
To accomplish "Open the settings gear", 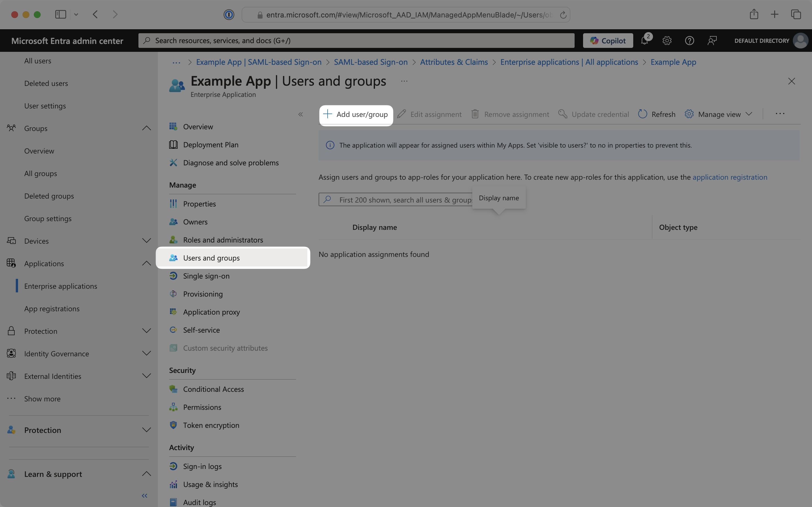I will click(x=667, y=40).
